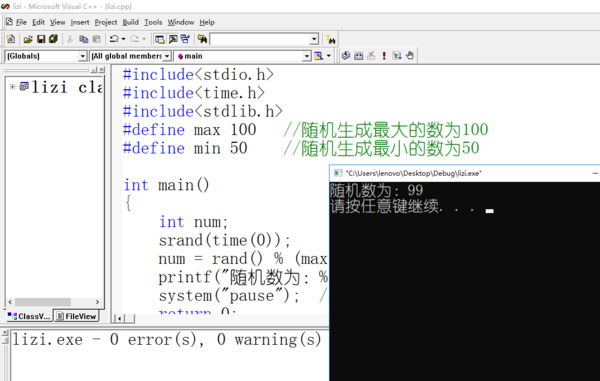600x381 pixels.
Task: Click the #include<stdlib.h> code line
Action: [x=202, y=111]
